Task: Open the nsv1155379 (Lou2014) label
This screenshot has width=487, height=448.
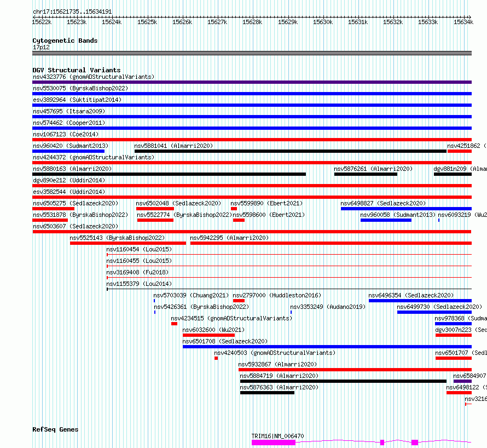Action: [x=139, y=284]
